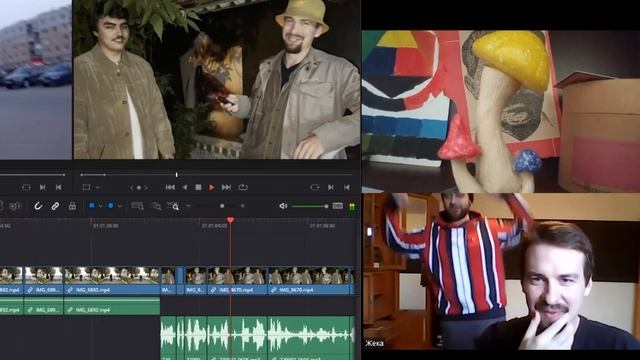Click the Жека participant name label
This screenshot has width=640, height=360.
click(374, 343)
